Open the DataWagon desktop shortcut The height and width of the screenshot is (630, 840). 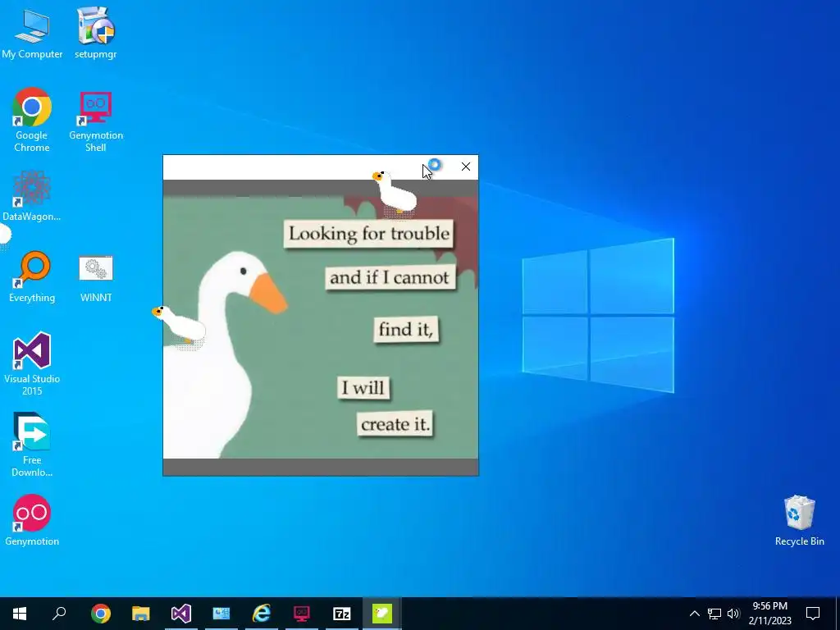(x=32, y=195)
